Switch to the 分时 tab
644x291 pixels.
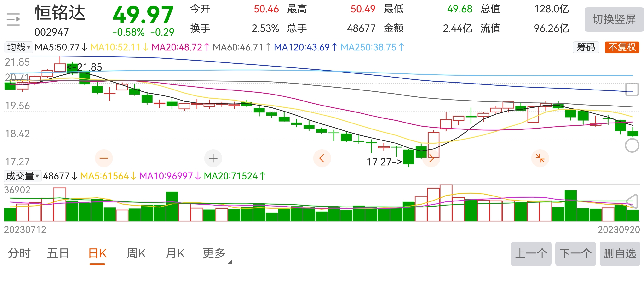[19, 253]
